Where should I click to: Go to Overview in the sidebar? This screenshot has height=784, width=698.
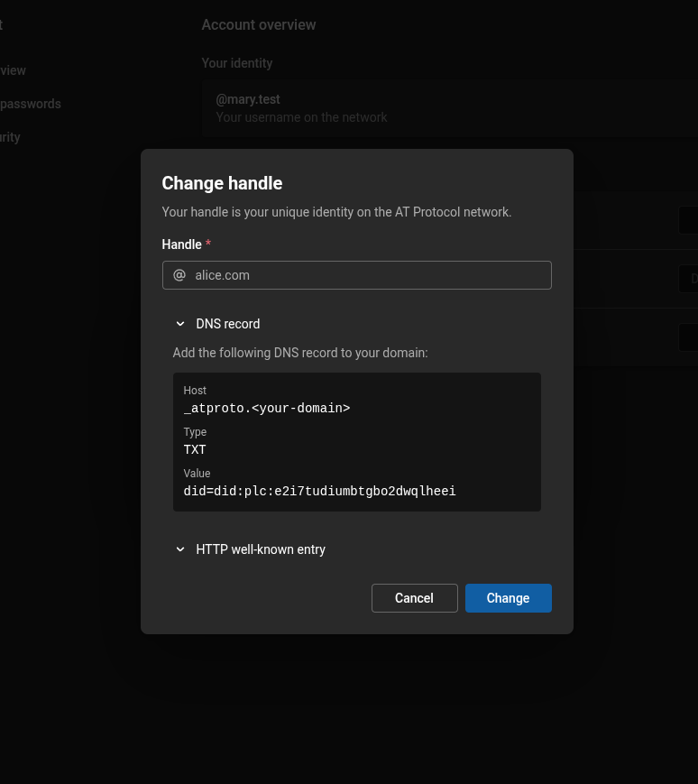pyautogui.click(x=13, y=70)
